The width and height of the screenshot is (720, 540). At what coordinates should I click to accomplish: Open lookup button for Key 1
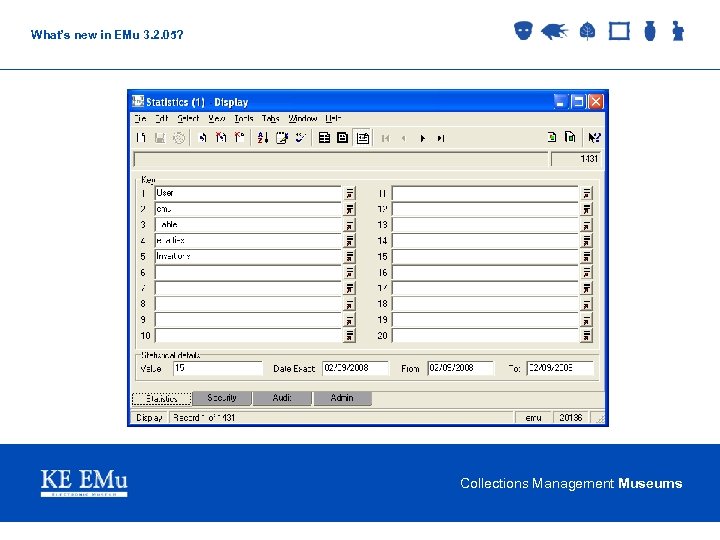pos(349,193)
